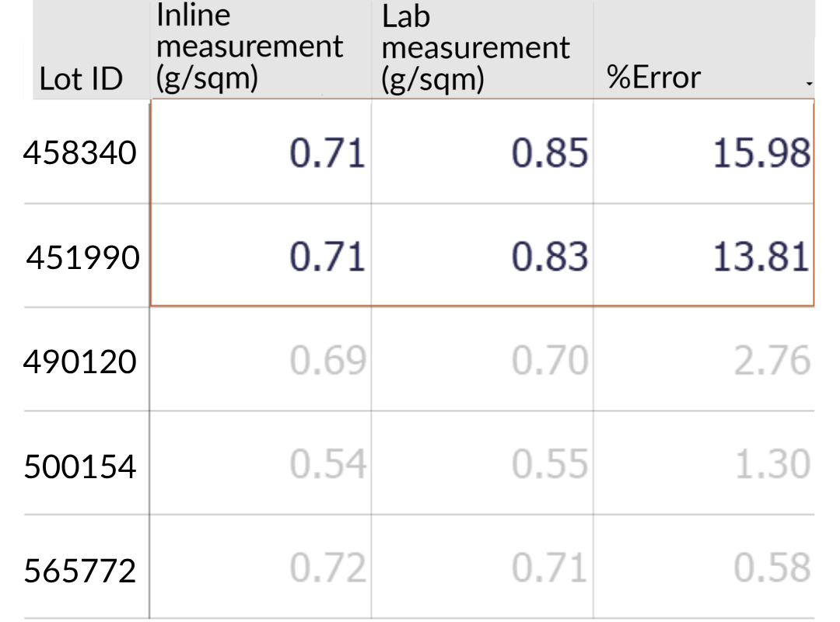Click lot ID 490120

coord(80,362)
